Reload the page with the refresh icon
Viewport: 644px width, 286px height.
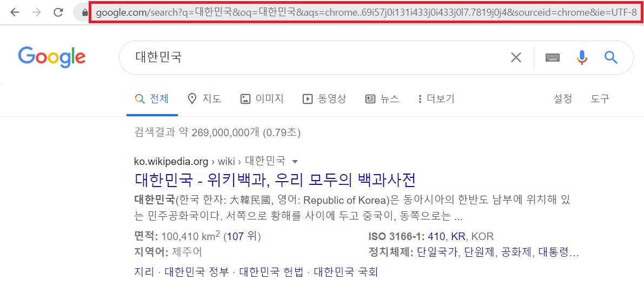58,12
